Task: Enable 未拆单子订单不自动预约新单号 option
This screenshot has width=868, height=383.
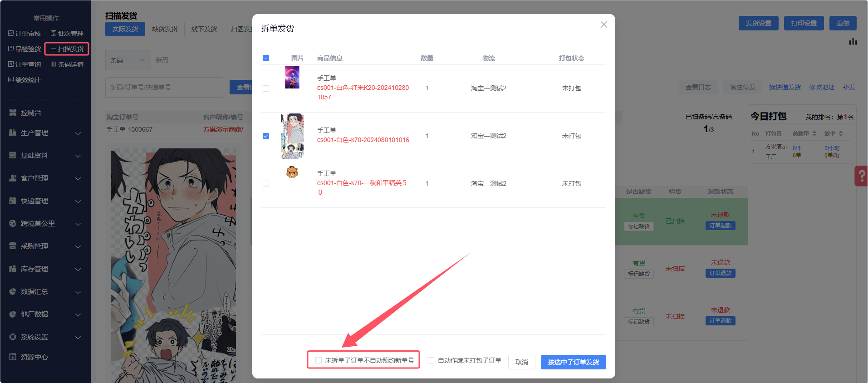Action: [319, 360]
